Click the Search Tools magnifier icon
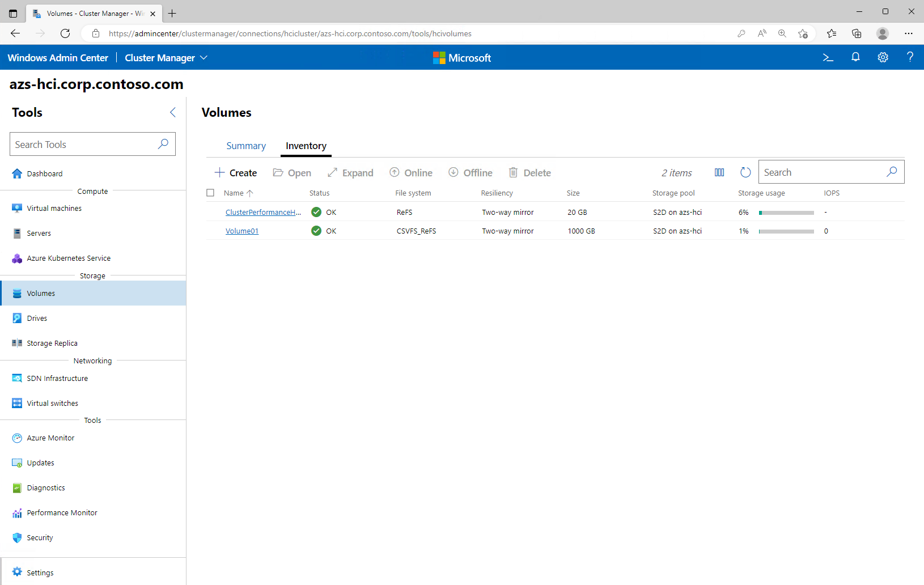The height and width of the screenshot is (585, 924). pyautogui.click(x=163, y=144)
